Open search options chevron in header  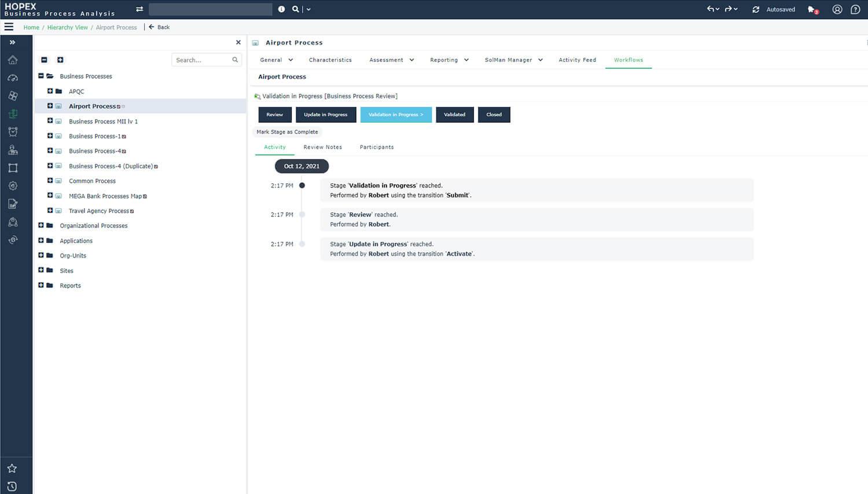[x=308, y=9]
